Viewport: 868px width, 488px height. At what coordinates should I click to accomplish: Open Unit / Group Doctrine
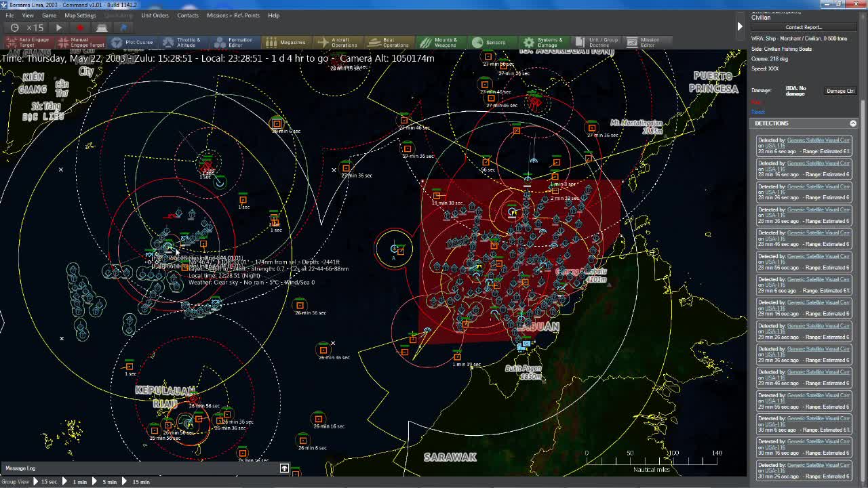click(595, 42)
